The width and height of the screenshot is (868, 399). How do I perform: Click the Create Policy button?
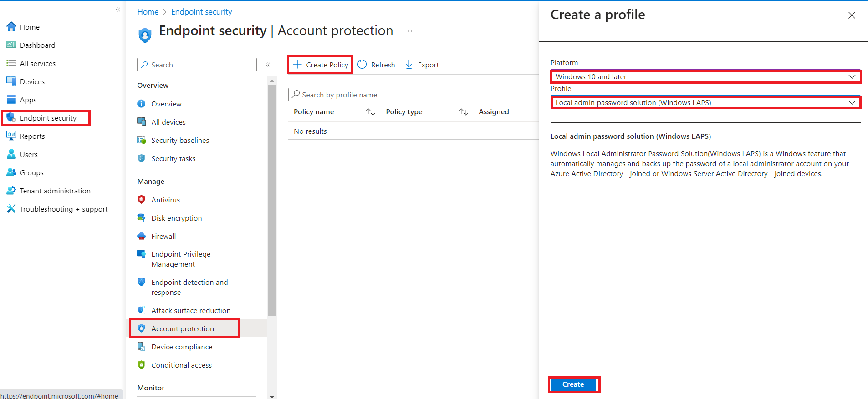click(321, 65)
